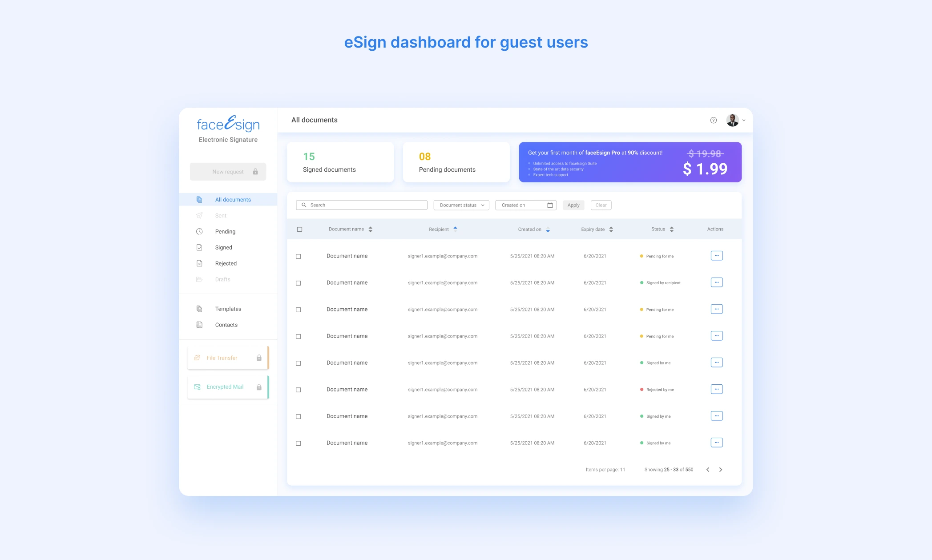Sort by Expiry date column
This screenshot has width=932, height=560.
pyautogui.click(x=611, y=230)
